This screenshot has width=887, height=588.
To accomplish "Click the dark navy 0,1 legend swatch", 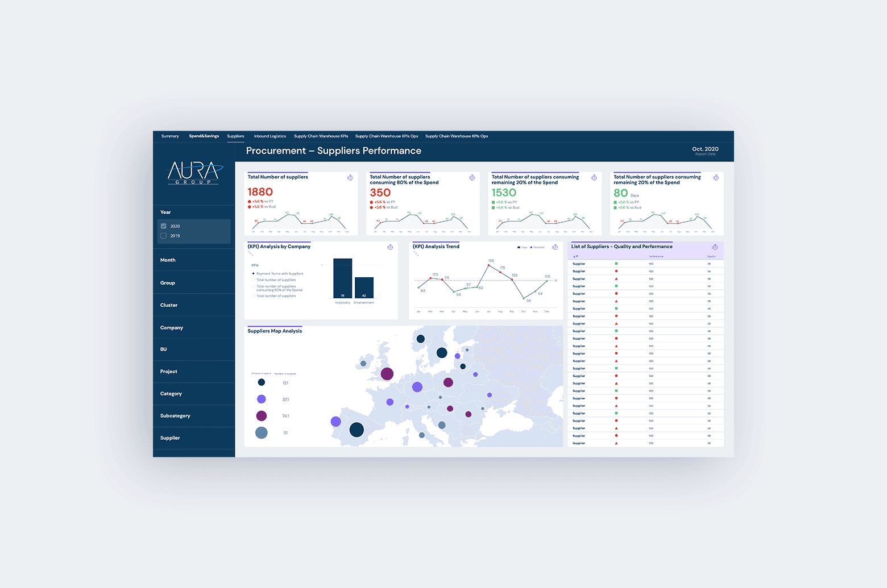I will pyautogui.click(x=262, y=382).
